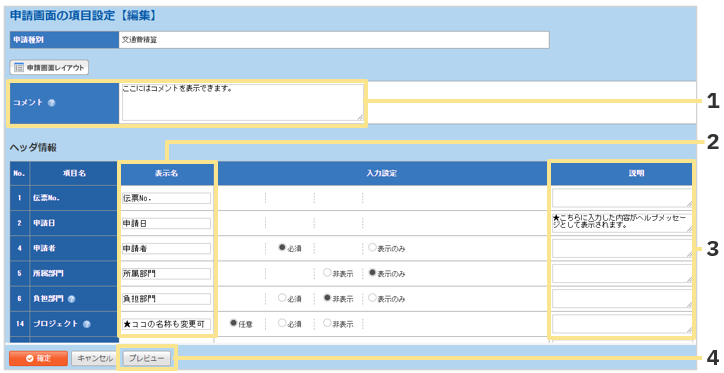Select 任意 radio for プロジェクト row
The width and height of the screenshot is (724, 373).
point(234,324)
